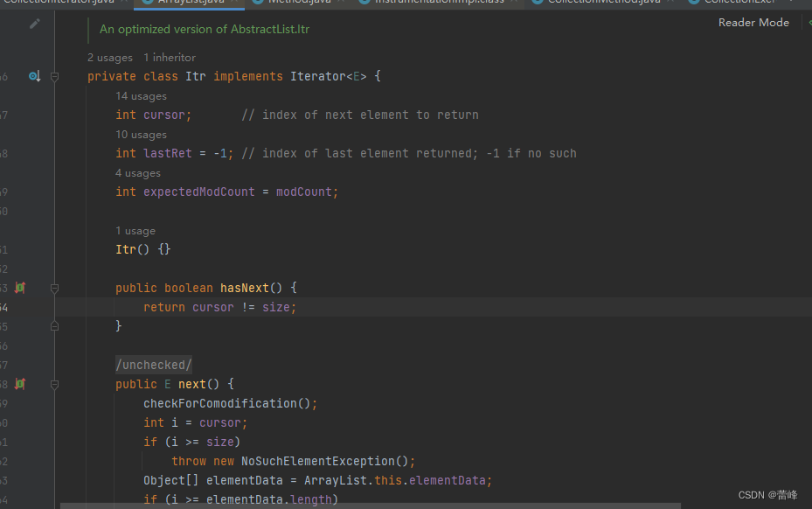Viewport: 812px width, 509px height.
Task: Click the implementations gutter icon beside the Itr class
Action: pos(33,76)
